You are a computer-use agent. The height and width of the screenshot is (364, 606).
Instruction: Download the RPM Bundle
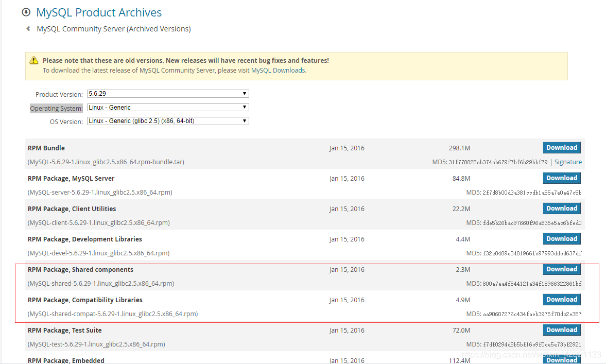pos(562,148)
